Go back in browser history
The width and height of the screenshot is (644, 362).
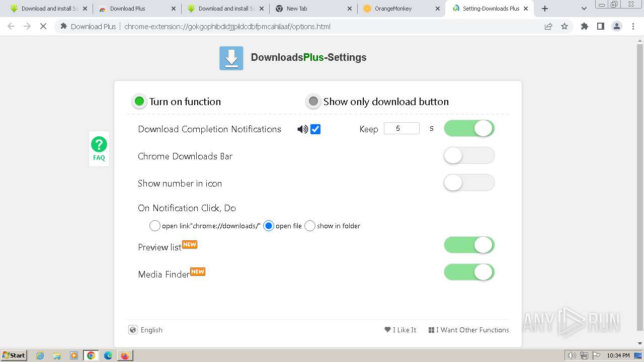pos(11,26)
